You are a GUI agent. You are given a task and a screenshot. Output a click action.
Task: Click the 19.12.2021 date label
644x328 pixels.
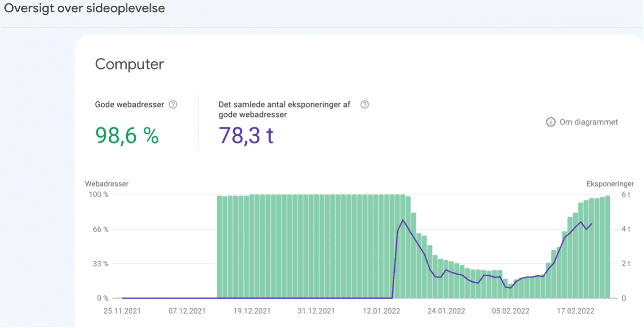252,311
